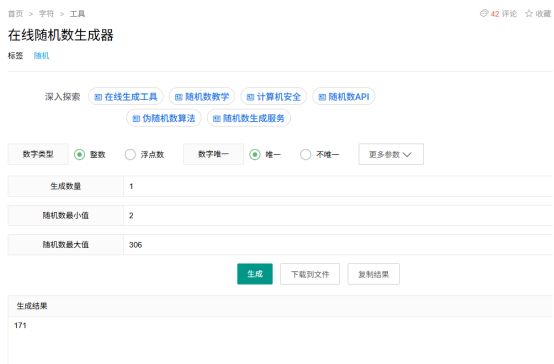Open the 42 评论 comments icon
554x364 pixels.
click(x=484, y=13)
